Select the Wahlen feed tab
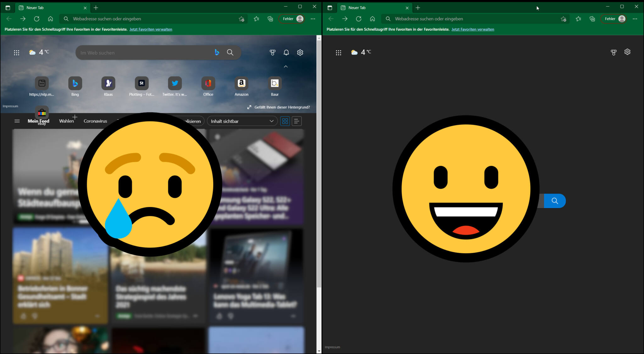The width and height of the screenshot is (644, 354). (x=66, y=121)
